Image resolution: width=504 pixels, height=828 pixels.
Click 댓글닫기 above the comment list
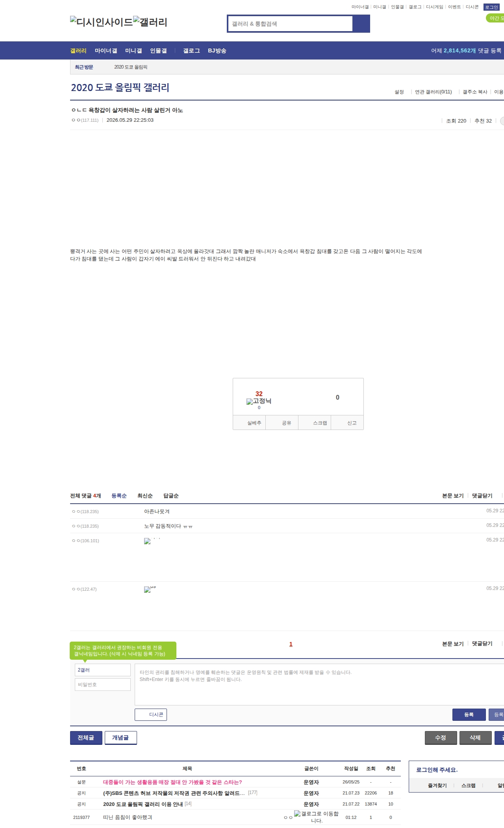[482, 496]
